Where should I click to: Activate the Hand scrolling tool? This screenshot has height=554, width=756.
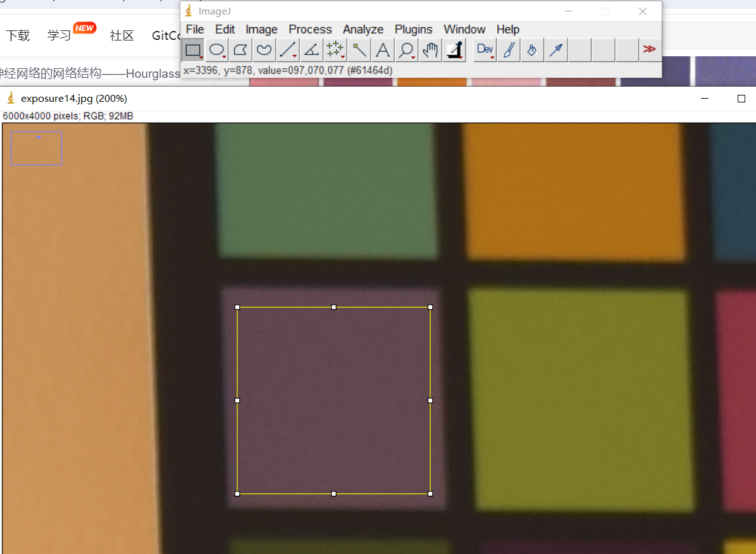click(x=430, y=50)
